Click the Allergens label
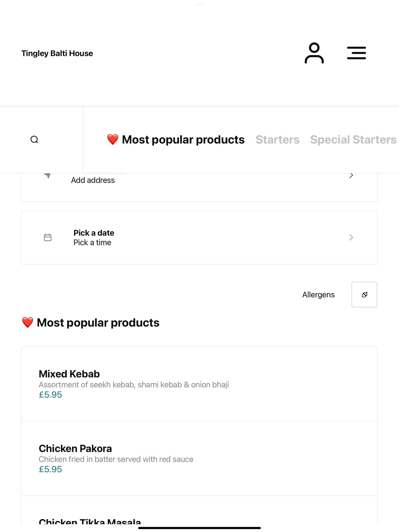 (318, 295)
